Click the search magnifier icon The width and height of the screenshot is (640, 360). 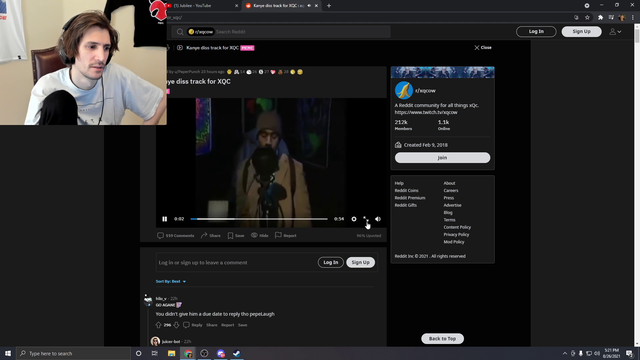coord(180,32)
